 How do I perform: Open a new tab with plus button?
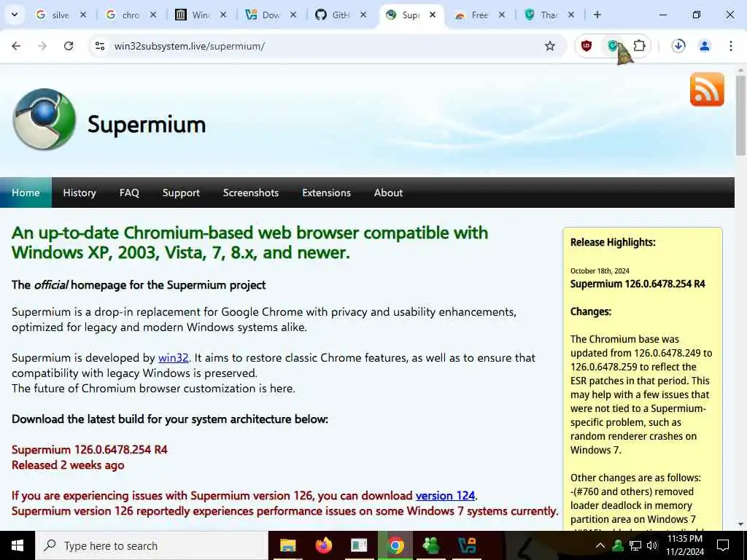[597, 15]
